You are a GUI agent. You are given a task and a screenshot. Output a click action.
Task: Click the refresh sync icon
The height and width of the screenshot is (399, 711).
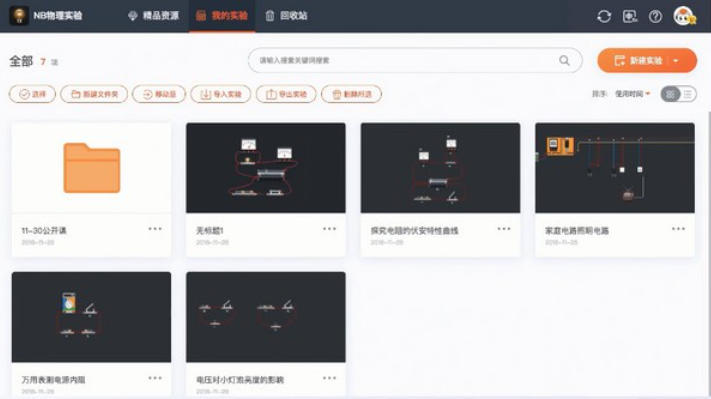pyautogui.click(x=604, y=17)
